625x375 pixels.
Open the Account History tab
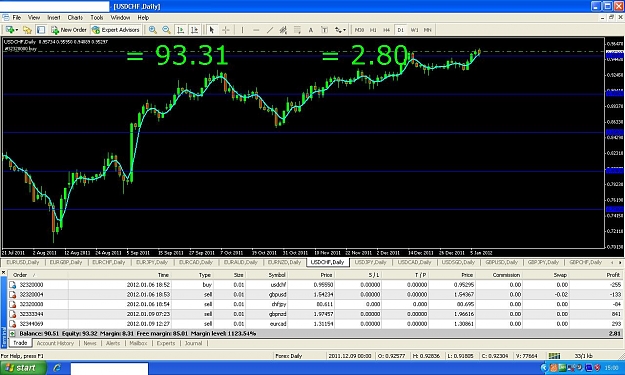tap(55, 343)
